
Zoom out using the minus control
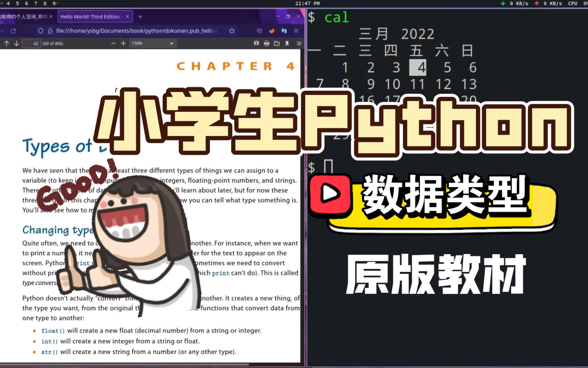point(113,43)
